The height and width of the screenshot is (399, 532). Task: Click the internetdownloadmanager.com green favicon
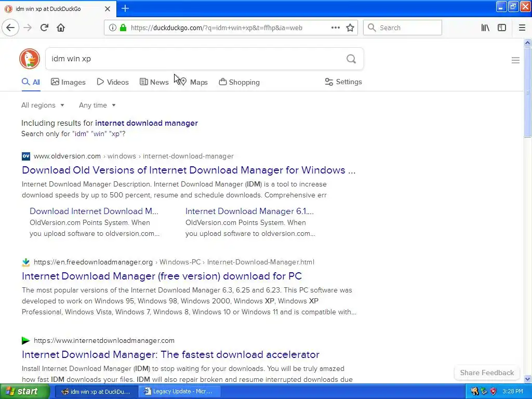26,340
